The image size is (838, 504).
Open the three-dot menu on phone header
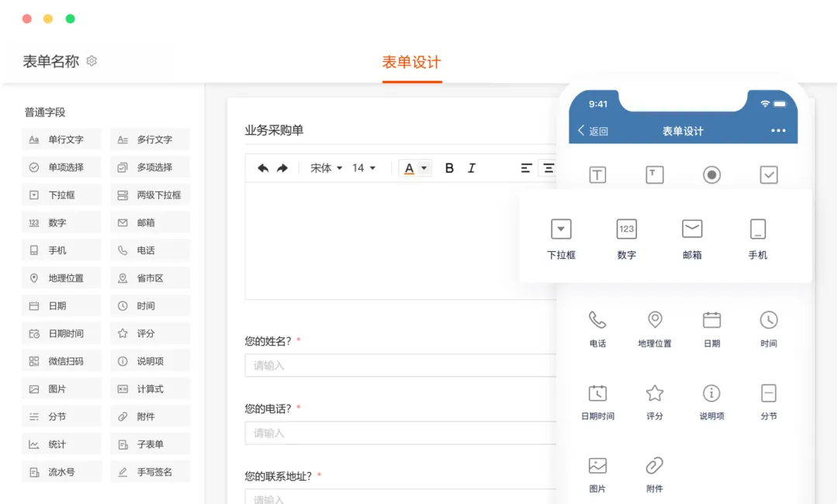point(778,131)
